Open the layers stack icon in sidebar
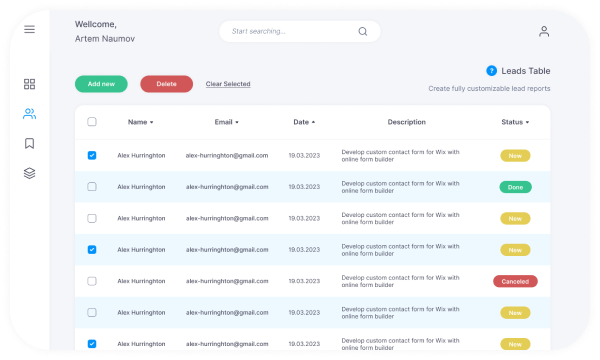This screenshot has height=360, width=600. pos(29,173)
